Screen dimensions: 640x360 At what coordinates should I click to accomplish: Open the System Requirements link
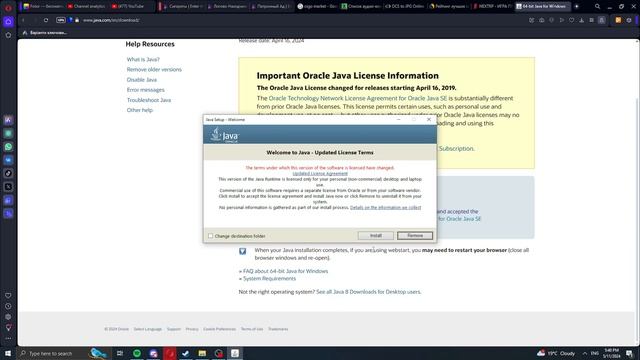(x=269, y=278)
